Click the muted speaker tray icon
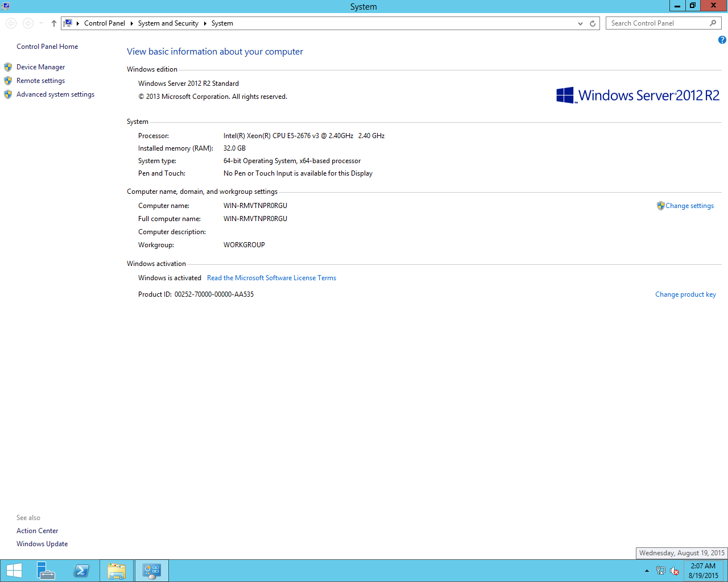728x582 pixels. 675,571
